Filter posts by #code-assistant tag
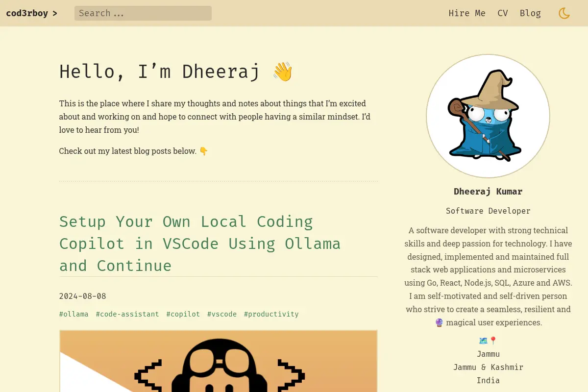 [x=127, y=314]
